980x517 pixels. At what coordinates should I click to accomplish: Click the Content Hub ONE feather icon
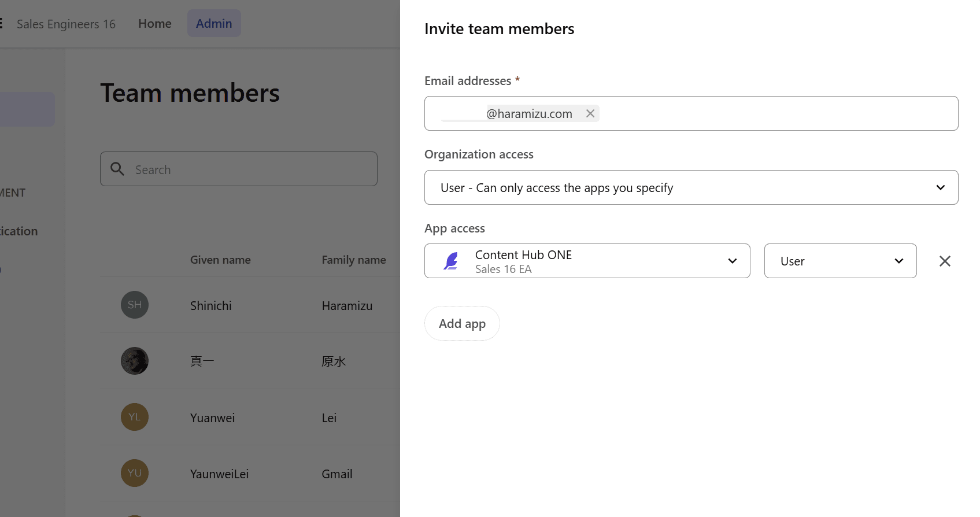(451, 261)
